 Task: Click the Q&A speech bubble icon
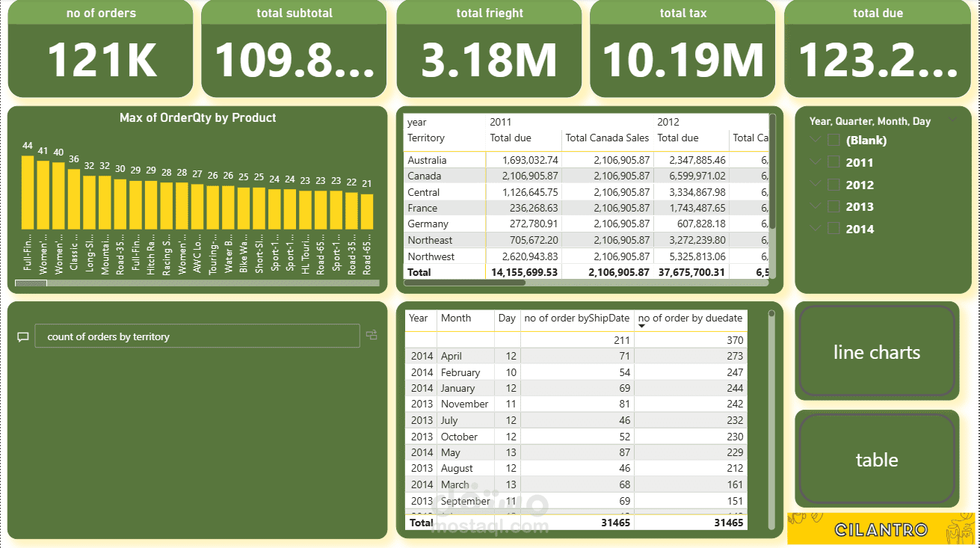pos(23,337)
